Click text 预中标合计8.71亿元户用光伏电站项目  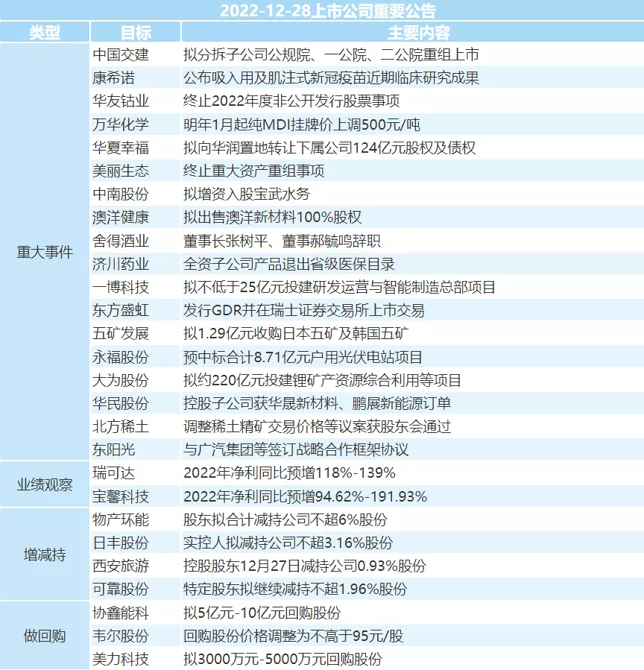coord(303,357)
